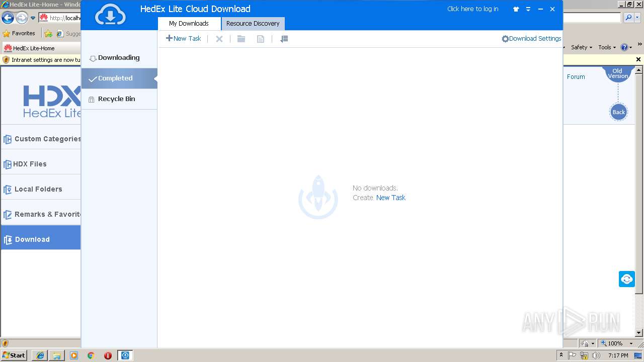This screenshot has height=362, width=644.
Task: Click the Old Version badge
Action: tap(618, 74)
